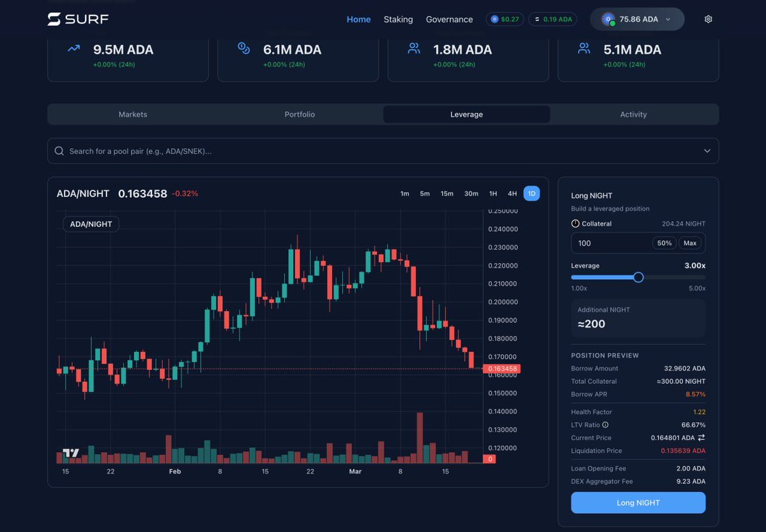Swap the current price direction icon
This screenshot has height=532, width=766.
pyautogui.click(x=701, y=437)
